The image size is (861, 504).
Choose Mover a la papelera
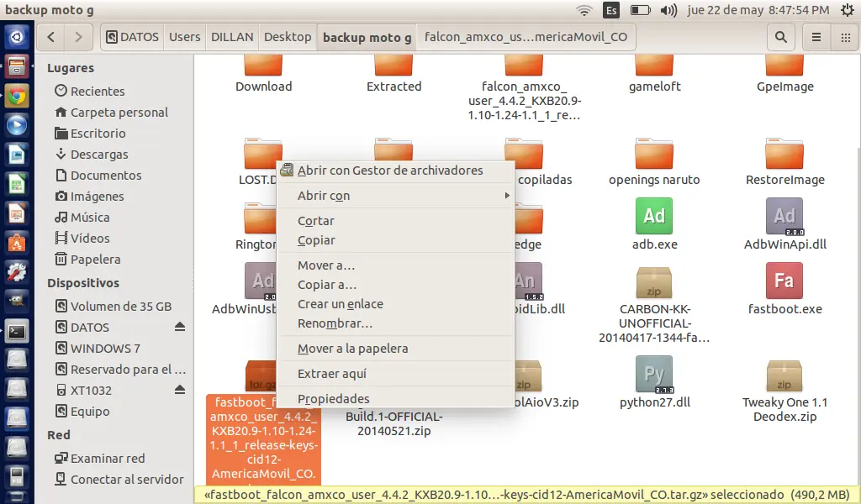coord(395,349)
